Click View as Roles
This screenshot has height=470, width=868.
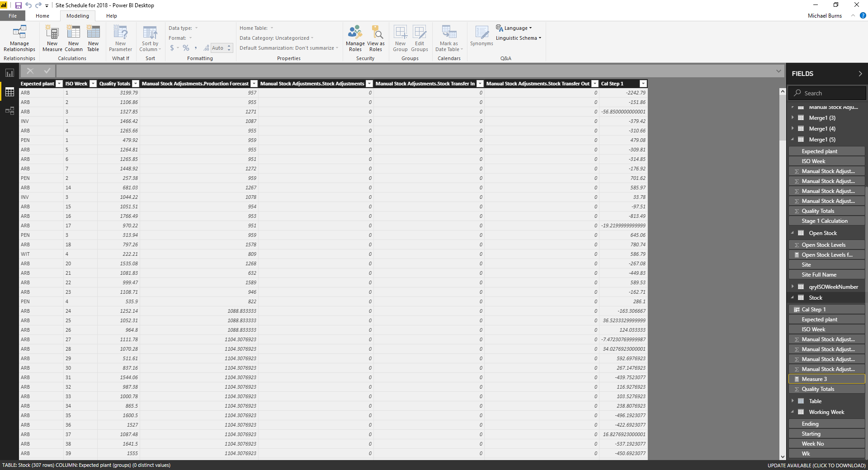point(376,39)
